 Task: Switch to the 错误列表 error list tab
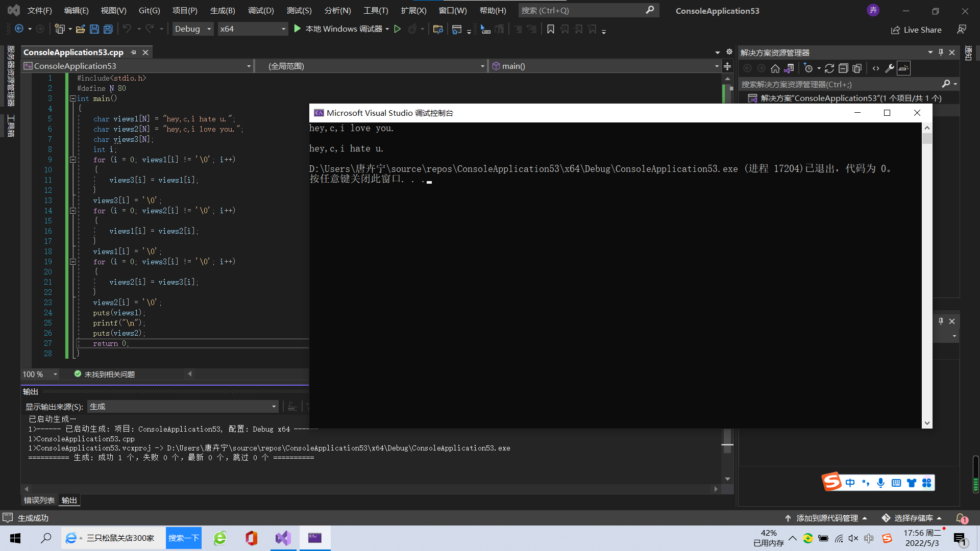[39, 500]
